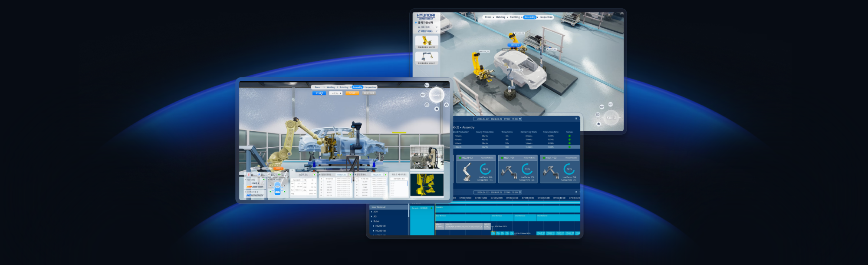Viewport: 868px width, 265px height.
Task: Select Painting stage in simulator window
Action: point(344,87)
